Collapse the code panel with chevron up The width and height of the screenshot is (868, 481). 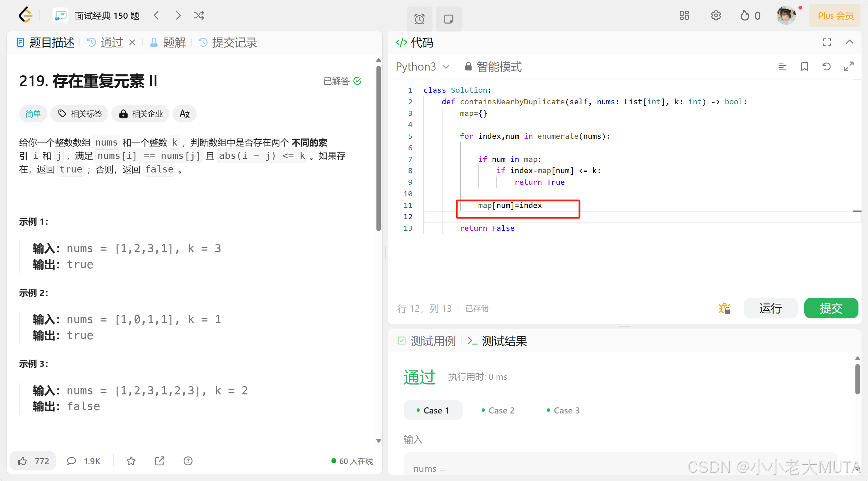pyautogui.click(x=849, y=42)
